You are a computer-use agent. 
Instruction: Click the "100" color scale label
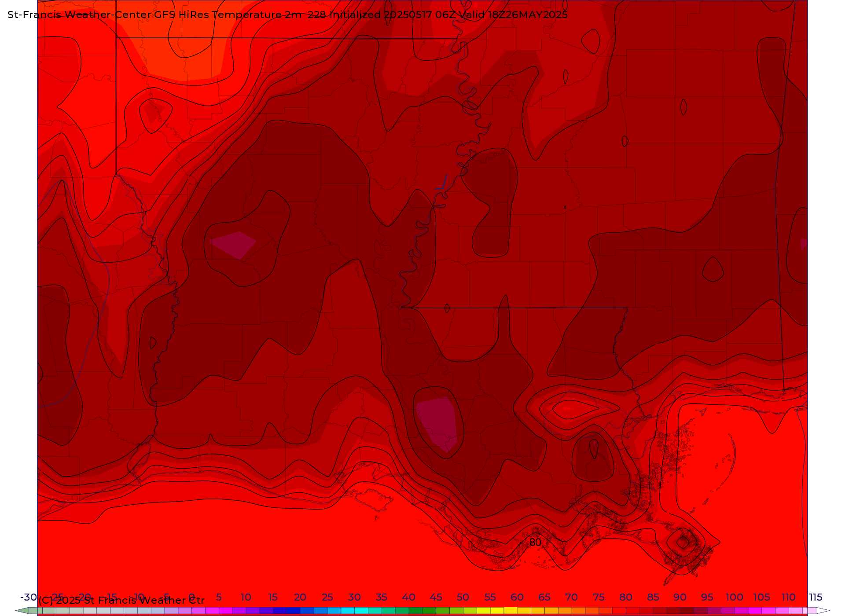pos(735,597)
